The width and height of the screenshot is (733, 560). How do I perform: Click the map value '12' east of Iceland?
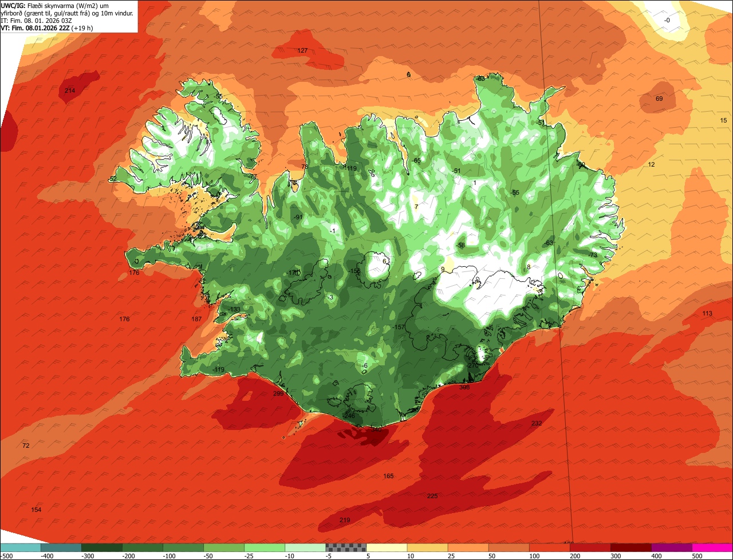pyautogui.click(x=651, y=164)
